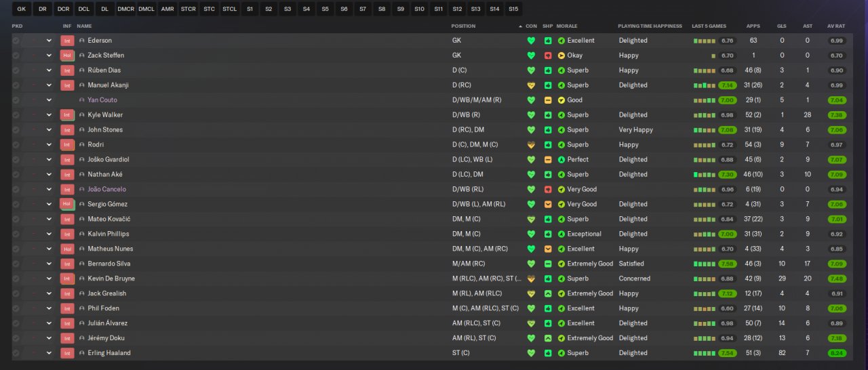Toggle the picked checkmark for Phil Foden
Screen dimensions: 868x370
coord(16,309)
